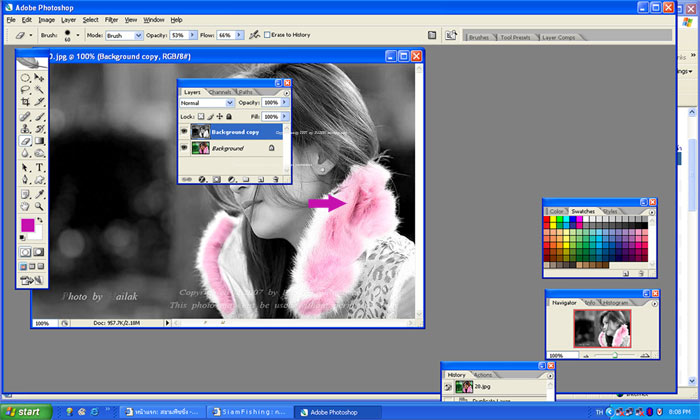Open Brush preset picker arrow
The width and height of the screenshot is (700, 420).
pos(78,35)
